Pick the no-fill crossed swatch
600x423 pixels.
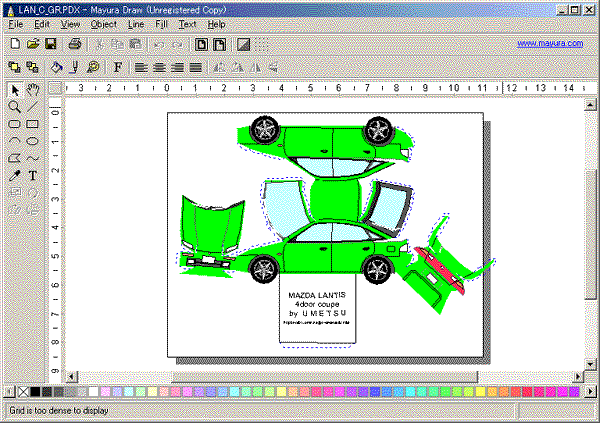click(23, 392)
